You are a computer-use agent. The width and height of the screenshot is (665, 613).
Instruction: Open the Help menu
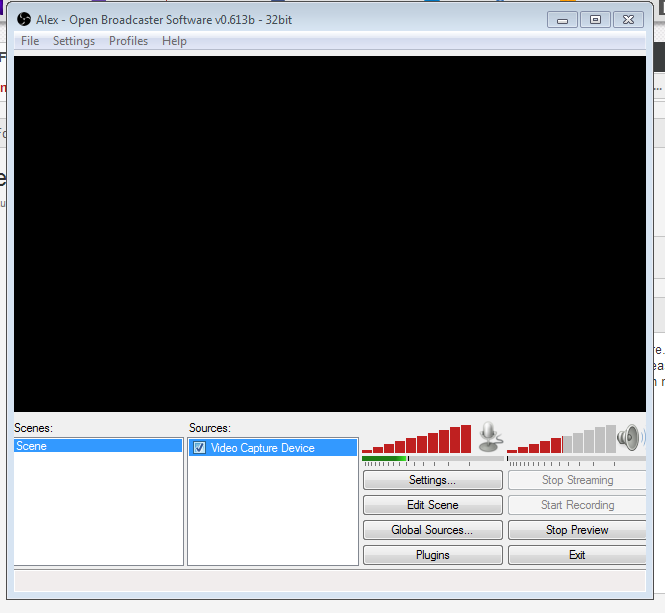point(174,41)
